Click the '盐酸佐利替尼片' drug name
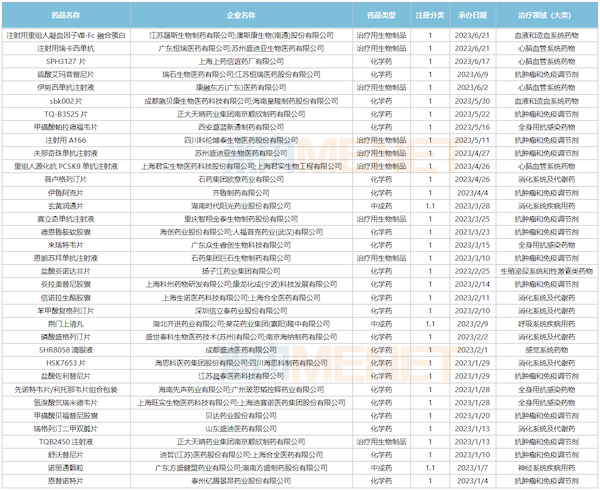The height and width of the screenshot is (490, 600). [x=66, y=376]
